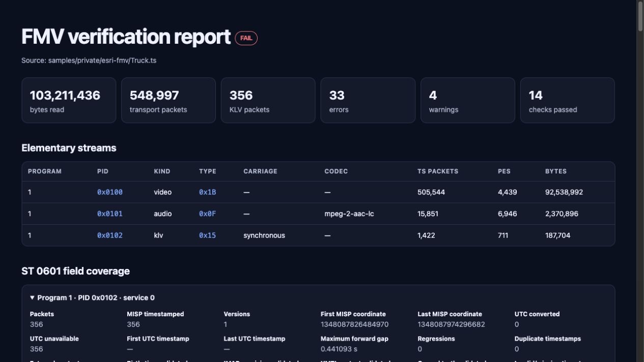Click the 103,211,436 bytes read card
Image resolution: width=644 pixels, height=362 pixels.
coord(69,100)
